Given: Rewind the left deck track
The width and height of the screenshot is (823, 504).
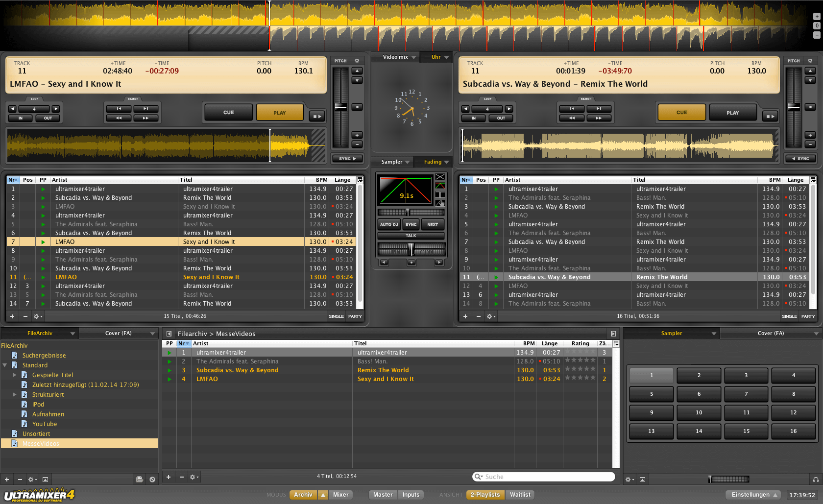Looking at the screenshot, I should click(x=119, y=118).
